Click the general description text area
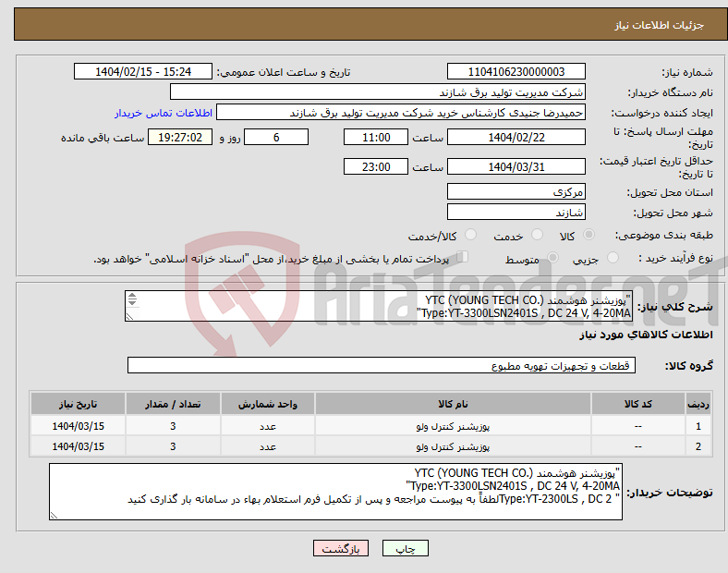Viewport: 728px width, 573px height. [379, 306]
